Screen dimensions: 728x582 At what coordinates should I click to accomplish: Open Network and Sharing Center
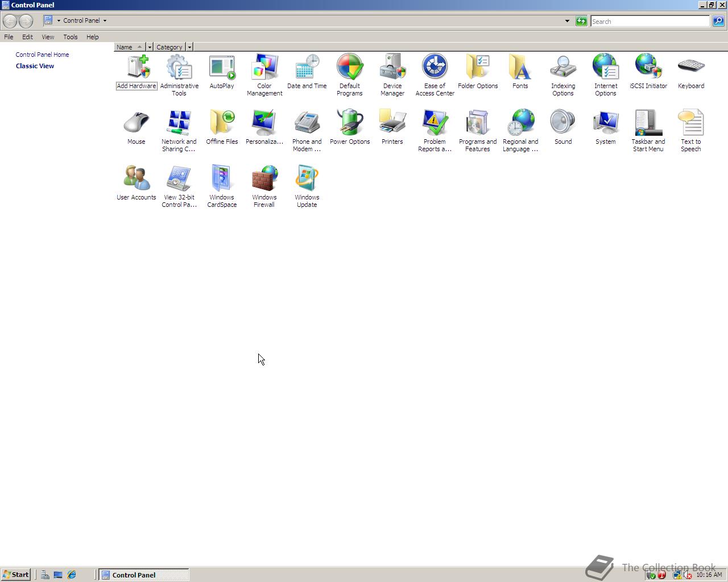pyautogui.click(x=179, y=131)
